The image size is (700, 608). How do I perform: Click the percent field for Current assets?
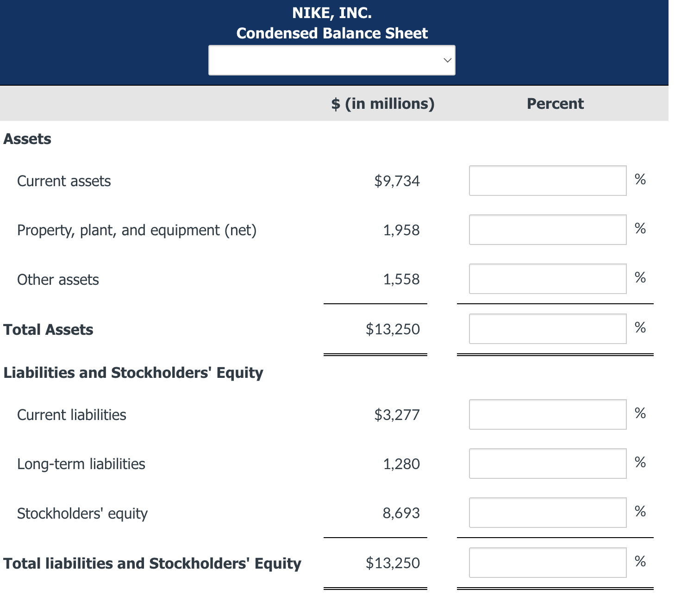548,181
